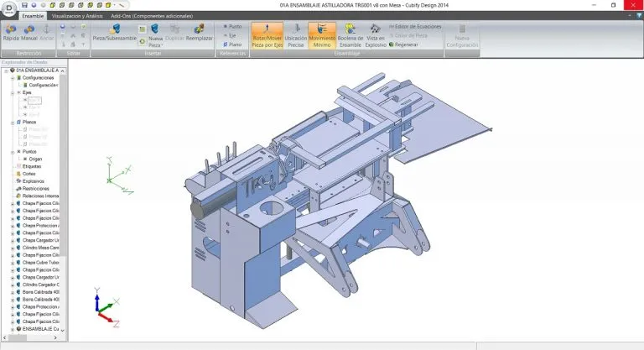644x350 pixels.
Task: Expand the Configuraciones tree node
Action: (12, 78)
